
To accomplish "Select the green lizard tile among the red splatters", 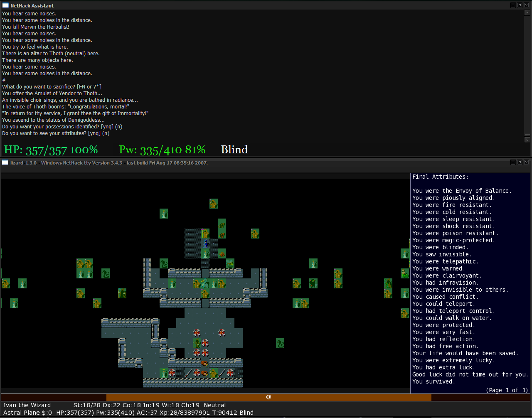I will [197, 343].
